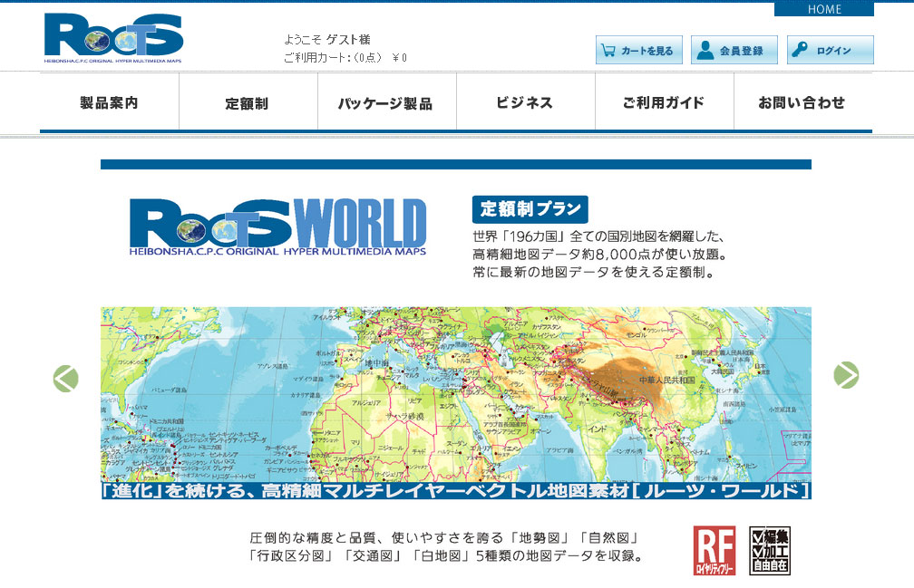Open ビジネス menu item
The image size is (914, 588).
(x=525, y=102)
